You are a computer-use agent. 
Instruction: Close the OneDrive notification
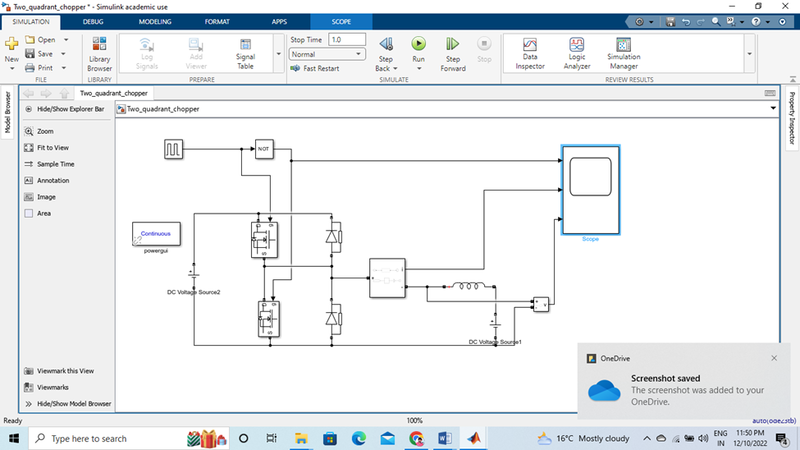(x=774, y=358)
